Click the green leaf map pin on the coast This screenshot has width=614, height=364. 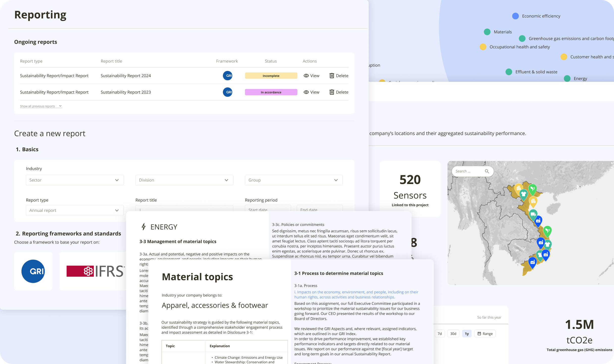(547, 230)
